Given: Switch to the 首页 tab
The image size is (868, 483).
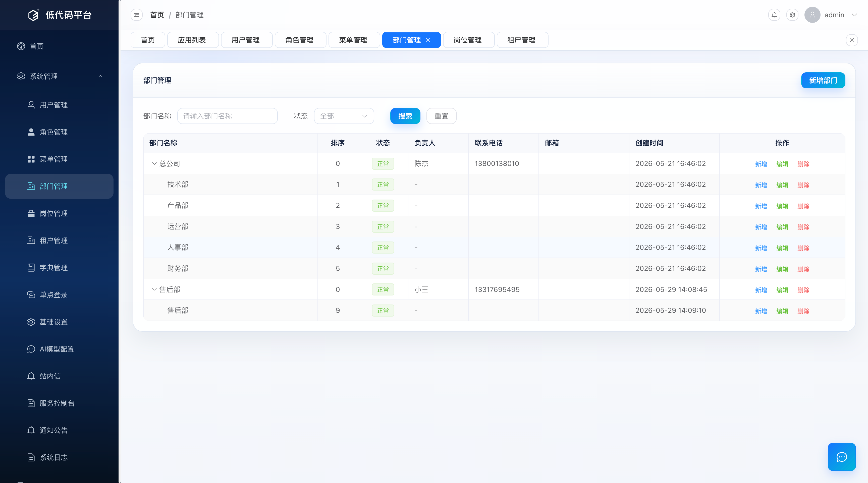Looking at the screenshot, I should tap(148, 40).
